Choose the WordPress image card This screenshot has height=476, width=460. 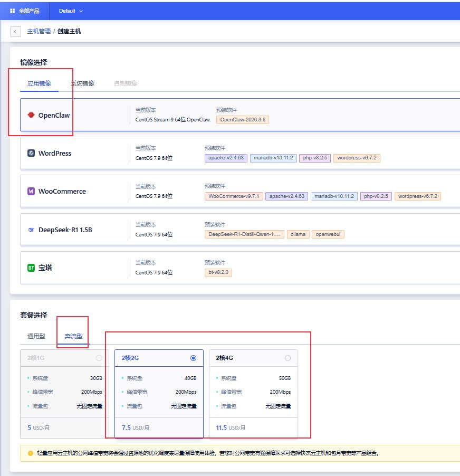click(x=240, y=153)
